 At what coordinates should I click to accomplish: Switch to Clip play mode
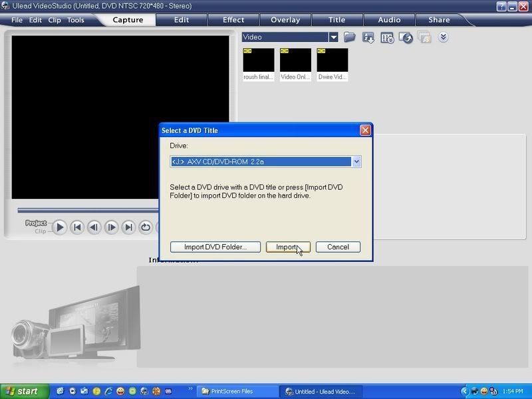click(40, 231)
